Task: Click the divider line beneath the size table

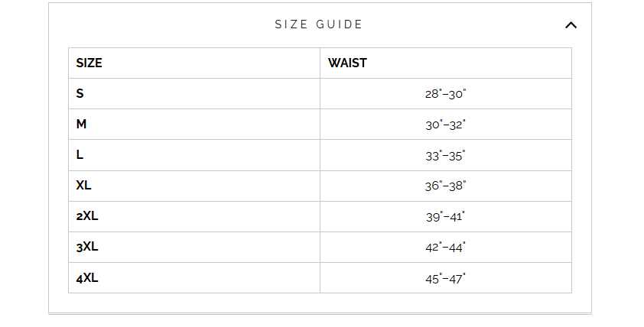Action: click(x=320, y=313)
